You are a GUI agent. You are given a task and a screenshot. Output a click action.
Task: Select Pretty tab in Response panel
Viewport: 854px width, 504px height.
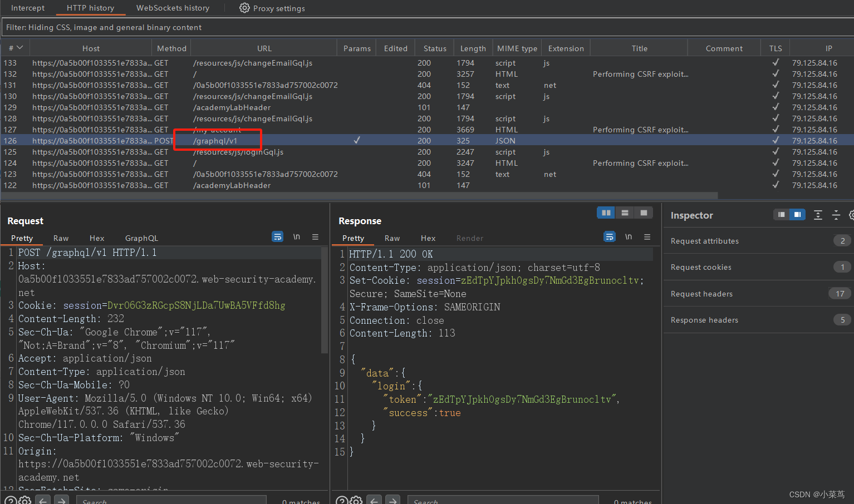pyautogui.click(x=354, y=238)
